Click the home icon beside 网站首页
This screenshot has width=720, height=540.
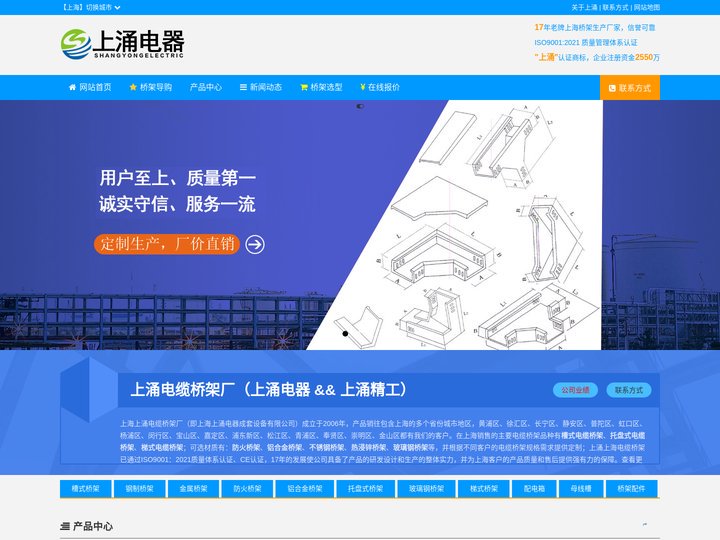pos(72,87)
